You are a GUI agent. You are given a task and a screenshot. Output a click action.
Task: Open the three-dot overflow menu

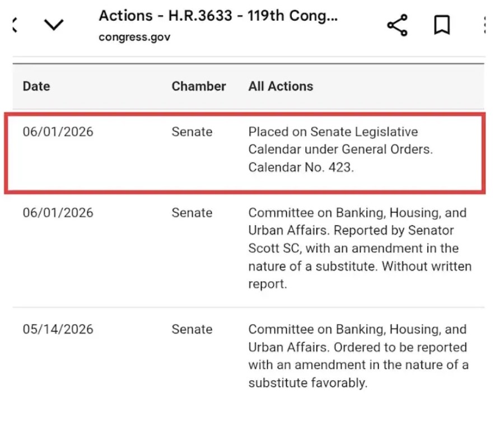(484, 25)
